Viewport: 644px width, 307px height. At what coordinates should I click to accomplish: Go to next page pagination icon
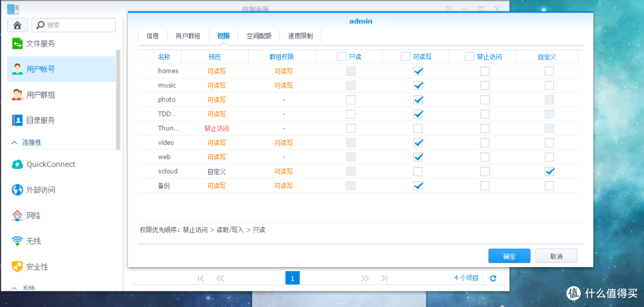[365, 278]
